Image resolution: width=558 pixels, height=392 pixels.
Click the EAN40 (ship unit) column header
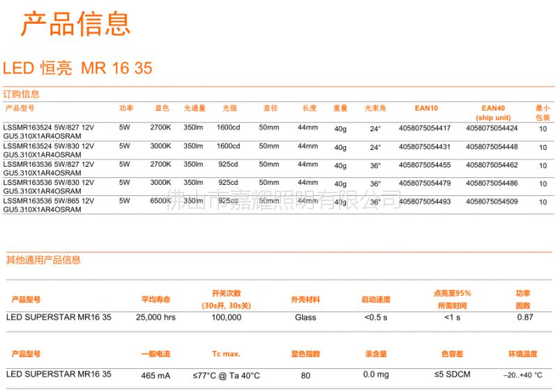tap(493, 113)
